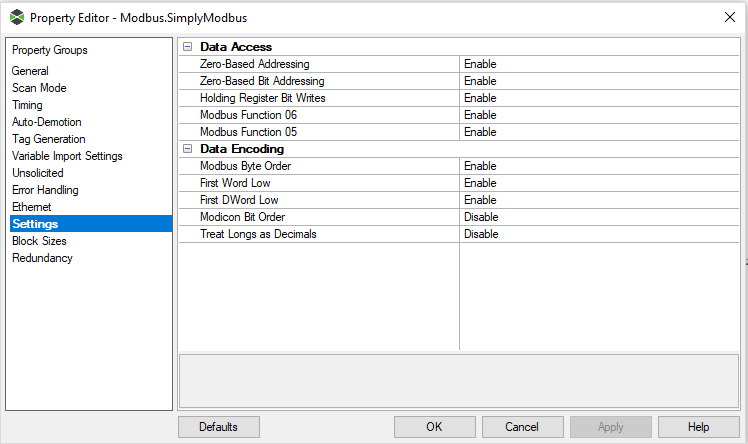Open the Redundancy property group

point(42,258)
